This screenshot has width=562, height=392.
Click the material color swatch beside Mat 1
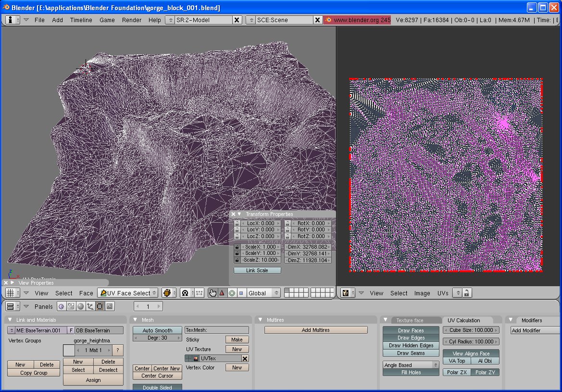(69, 350)
